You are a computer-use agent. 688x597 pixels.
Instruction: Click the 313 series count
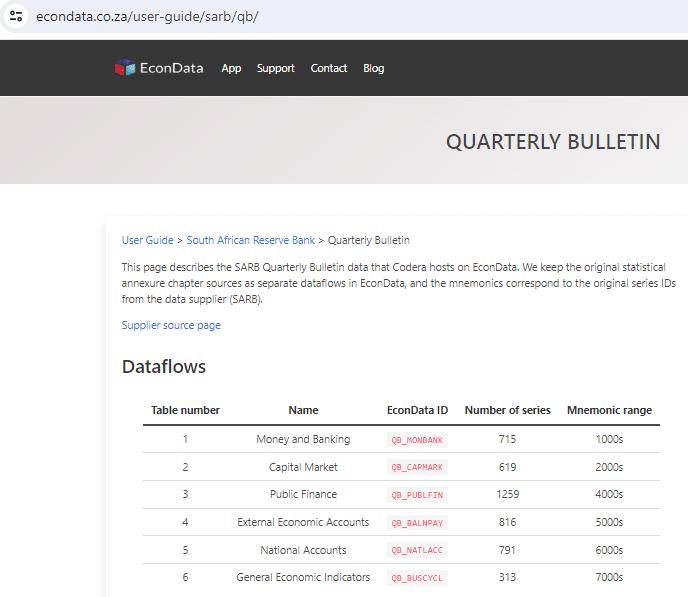(507, 577)
